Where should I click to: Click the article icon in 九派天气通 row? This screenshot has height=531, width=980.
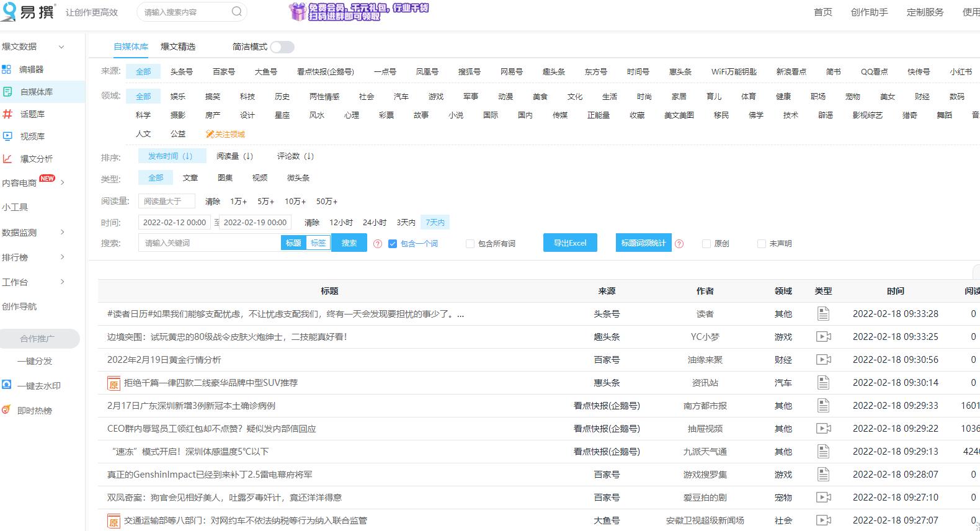tap(823, 452)
